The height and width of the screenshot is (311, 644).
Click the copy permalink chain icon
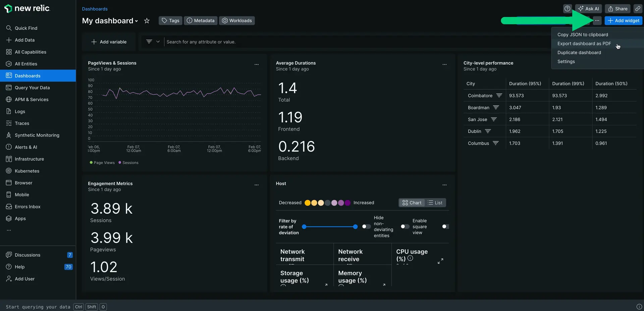coord(638,9)
